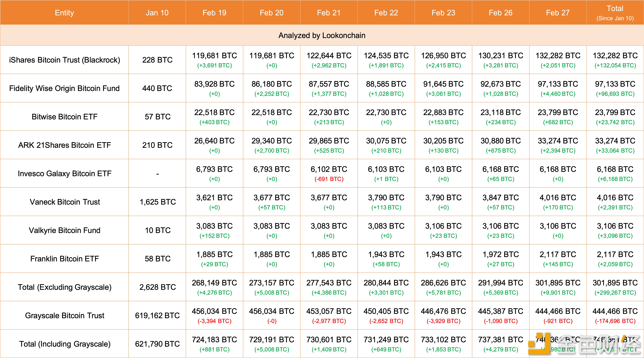Click the 1,972 BTC cell
This screenshot has width=644, height=358.
pos(501,254)
